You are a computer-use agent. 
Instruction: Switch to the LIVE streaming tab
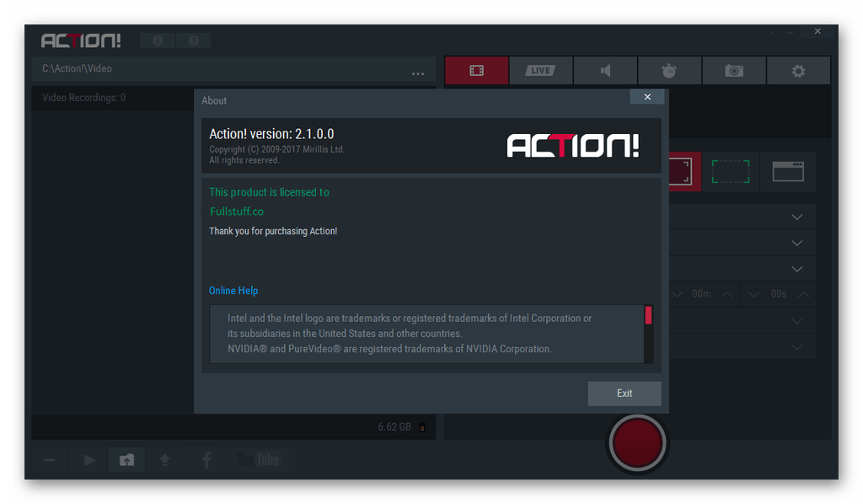point(540,71)
